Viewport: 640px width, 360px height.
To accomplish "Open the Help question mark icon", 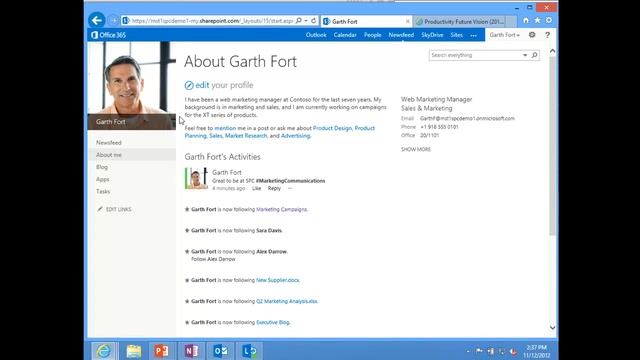I will [547, 35].
